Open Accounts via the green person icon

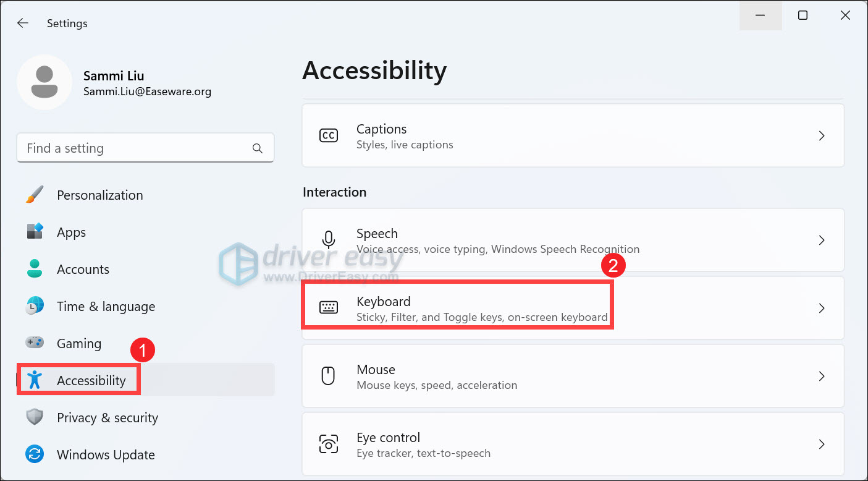35,268
